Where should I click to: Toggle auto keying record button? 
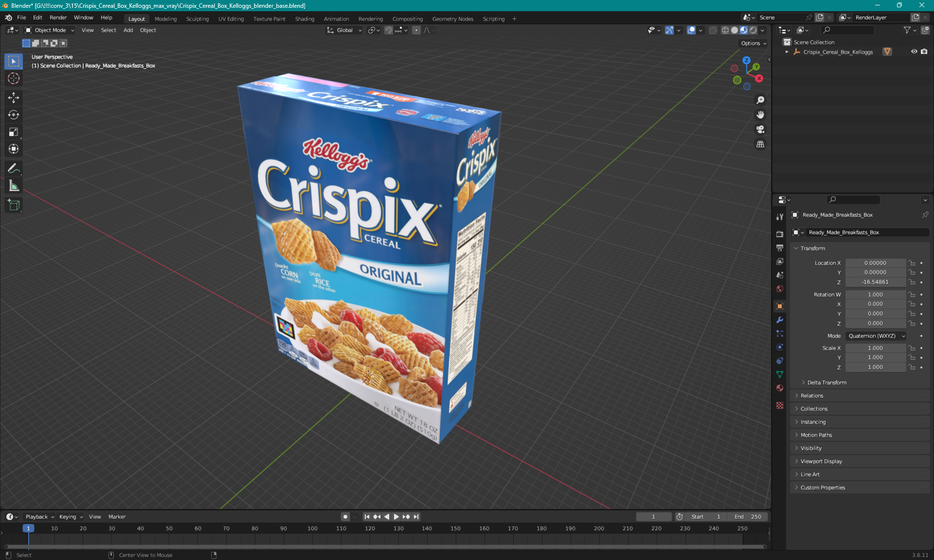pos(345,517)
